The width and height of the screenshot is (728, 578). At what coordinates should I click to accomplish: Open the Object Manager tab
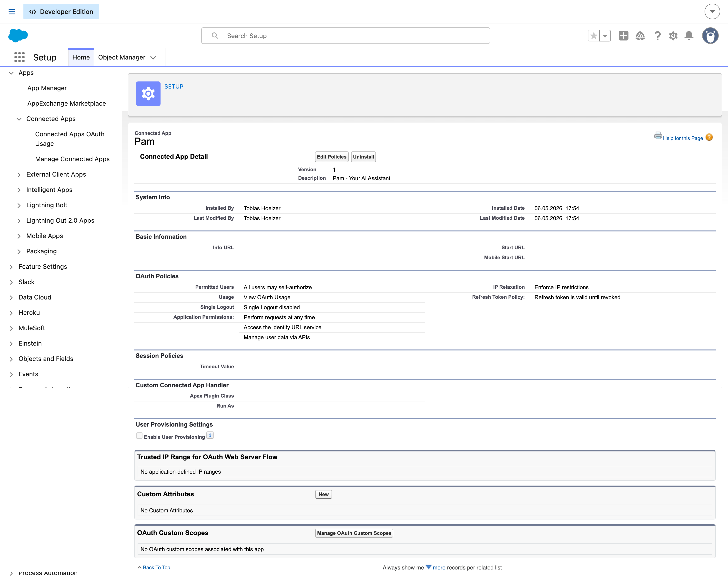tap(121, 57)
